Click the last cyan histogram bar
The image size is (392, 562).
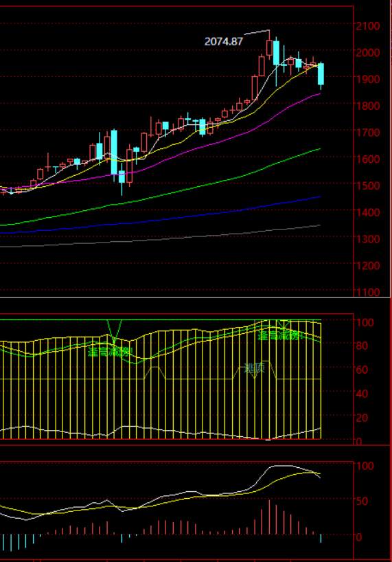pos(321,539)
